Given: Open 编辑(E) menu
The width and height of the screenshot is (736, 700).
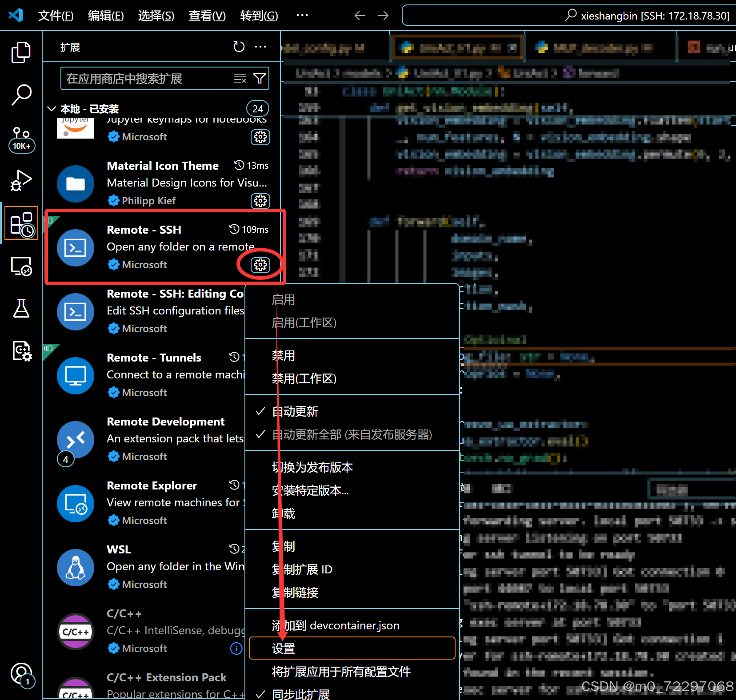Looking at the screenshot, I should [x=106, y=16].
